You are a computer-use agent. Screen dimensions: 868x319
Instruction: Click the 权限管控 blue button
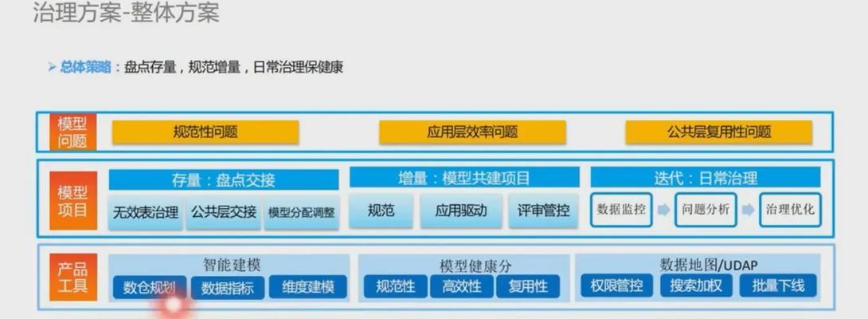[x=616, y=286]
